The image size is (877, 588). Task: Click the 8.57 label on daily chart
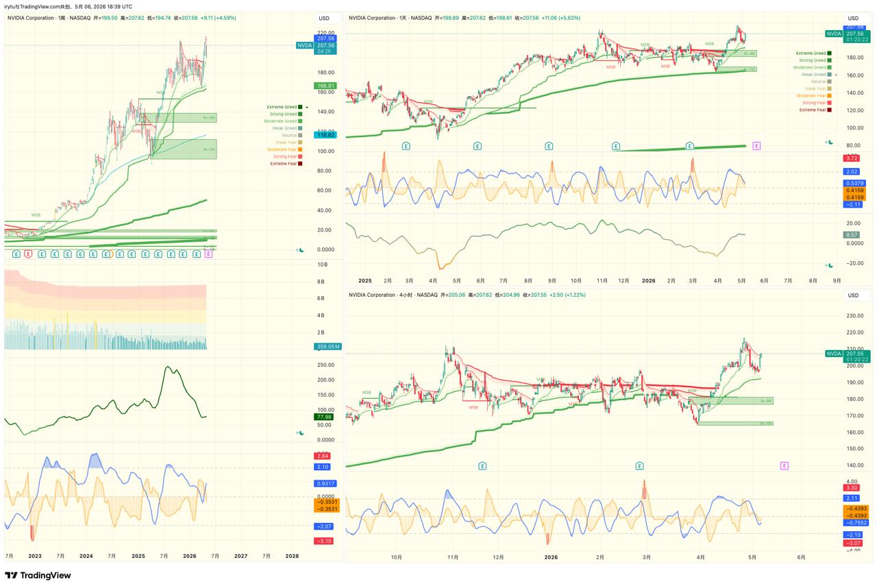852,235
